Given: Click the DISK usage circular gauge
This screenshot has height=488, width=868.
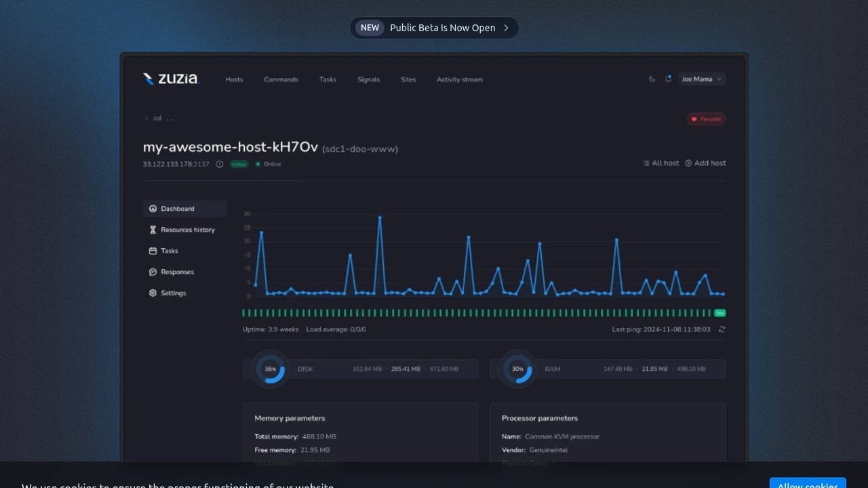Looking at the screenshot, I should click(271, 369).
